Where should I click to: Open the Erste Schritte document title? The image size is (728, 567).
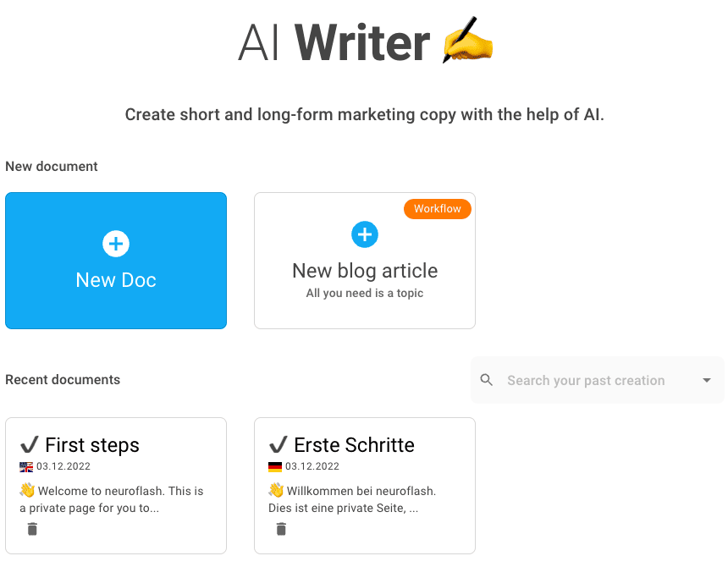click(x=354, y=445)
